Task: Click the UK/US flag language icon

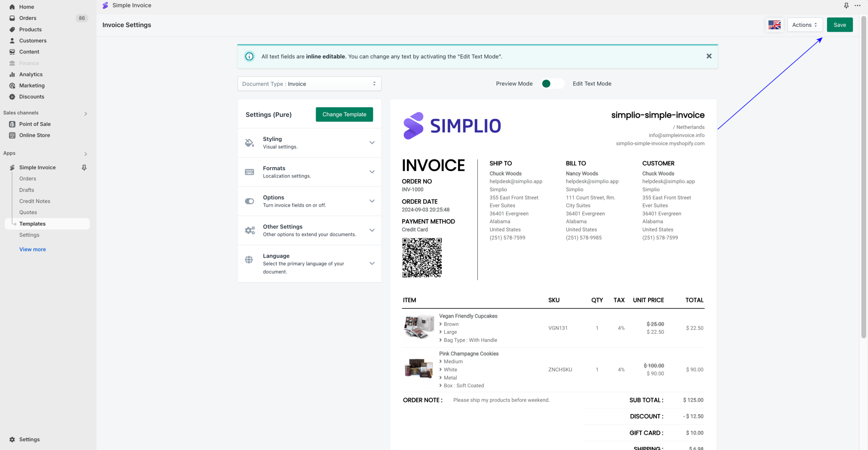Action: (x=774, y=25)
